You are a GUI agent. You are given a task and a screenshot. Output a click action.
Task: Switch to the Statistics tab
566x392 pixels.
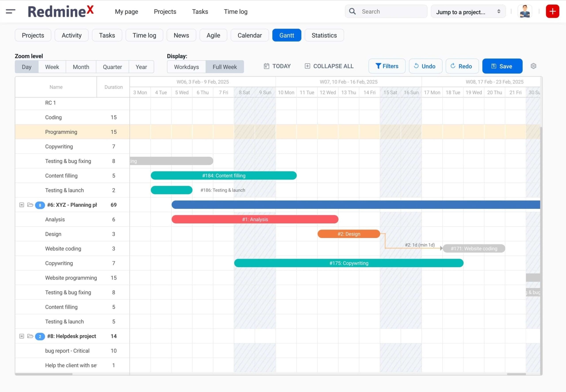[324, 35]
